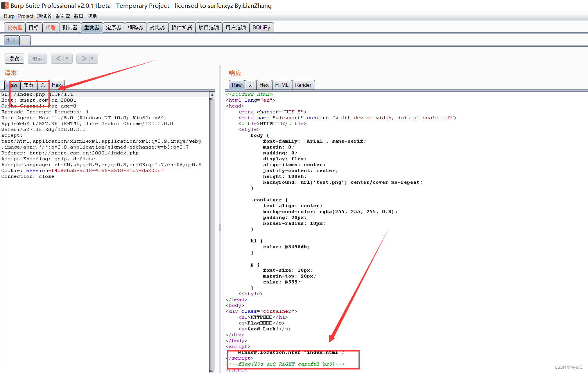Click the flag comment in response

point(285,364)
